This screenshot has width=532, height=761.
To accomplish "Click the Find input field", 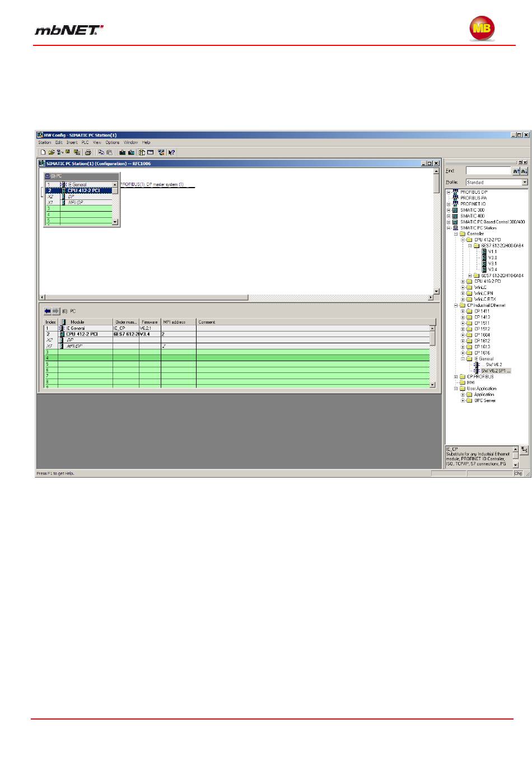I will pos(488,171).
